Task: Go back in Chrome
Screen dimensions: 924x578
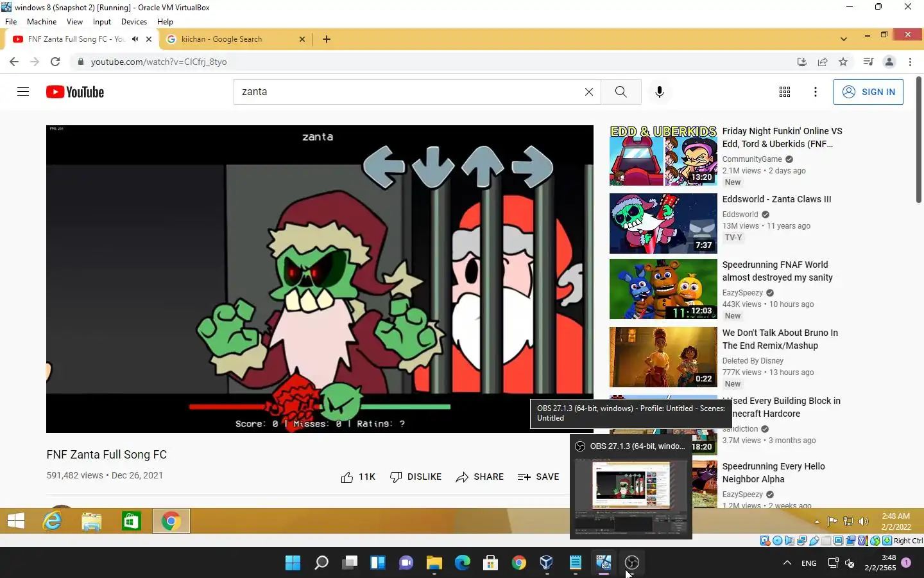Action: click(x=14, y=62)
